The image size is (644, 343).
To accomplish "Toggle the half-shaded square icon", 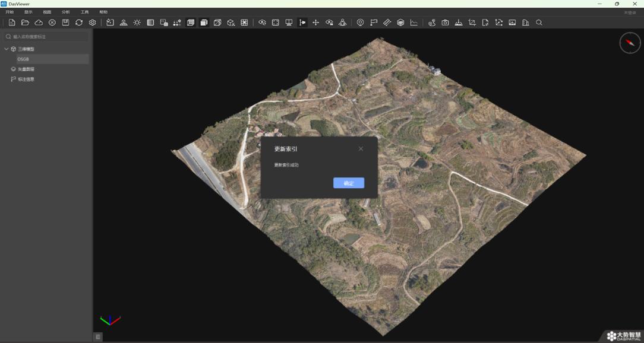I will 151,23.
